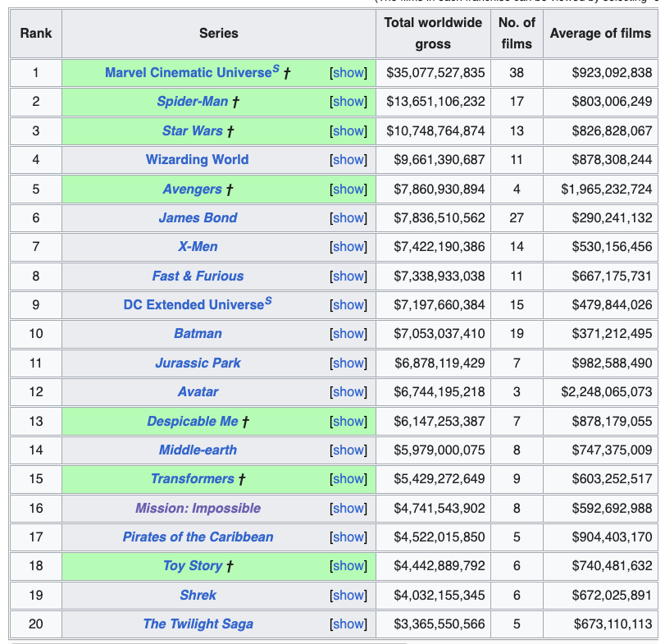
Task: Follow the Middle-earth link
Action: (198, 450)
